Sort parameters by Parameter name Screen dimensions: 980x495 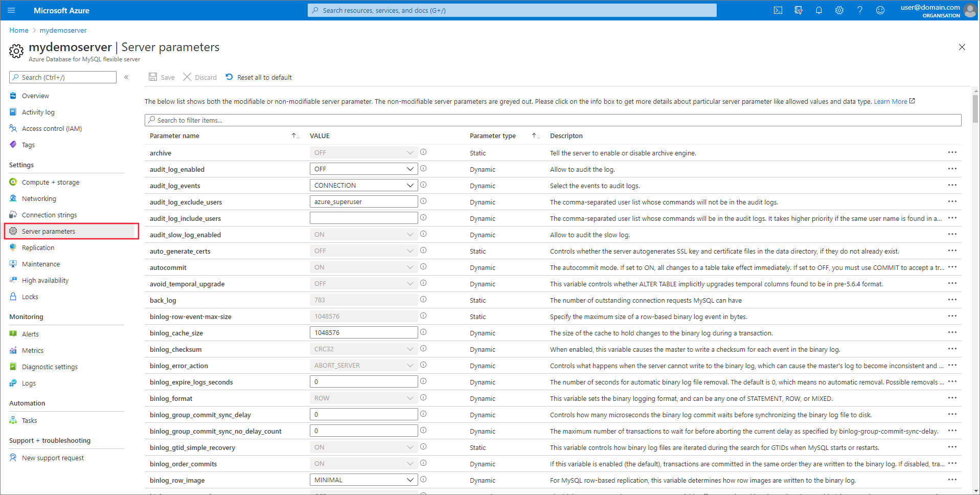pos(174,136)
